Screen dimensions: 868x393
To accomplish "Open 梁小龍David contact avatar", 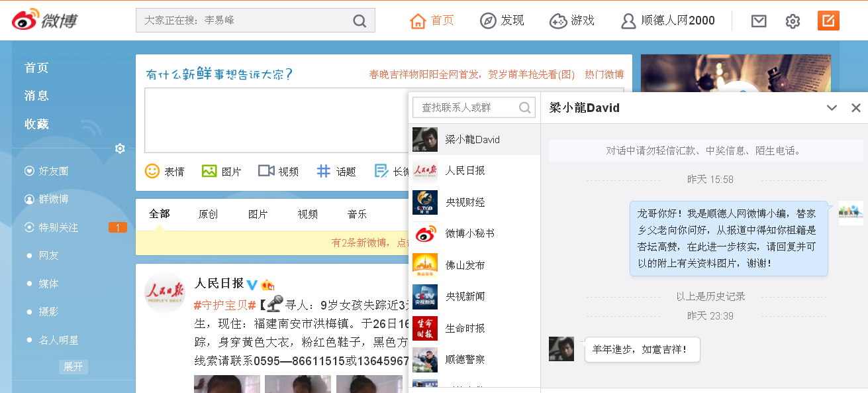I will click(x=425, y=139).
